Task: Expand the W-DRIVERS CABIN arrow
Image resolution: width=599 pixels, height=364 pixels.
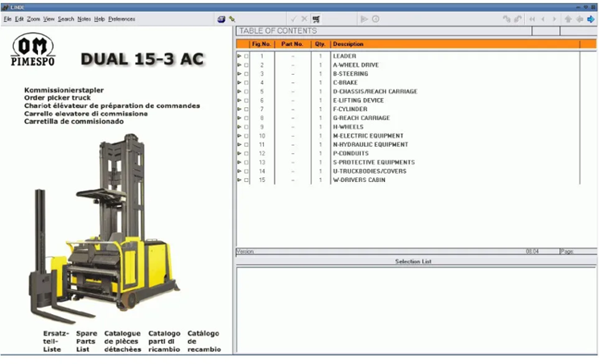Action: pos(240,180)
